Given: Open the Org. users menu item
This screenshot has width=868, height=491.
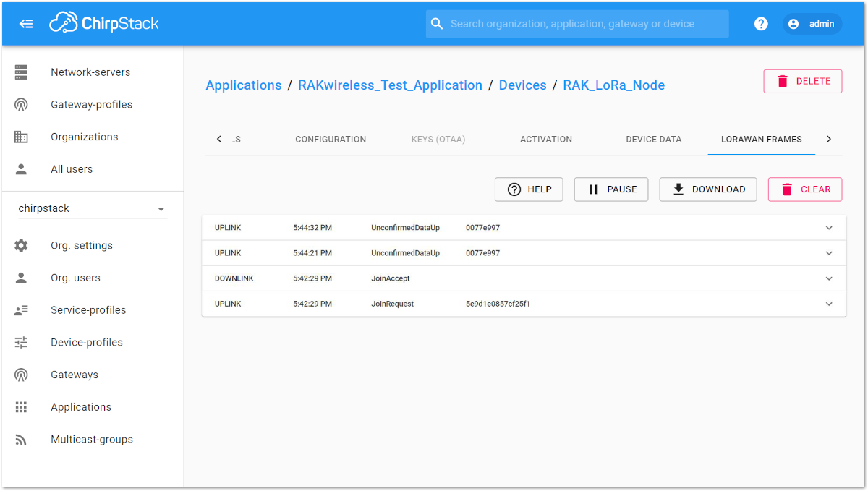Looking at the screenshot, I should [93, 278].
